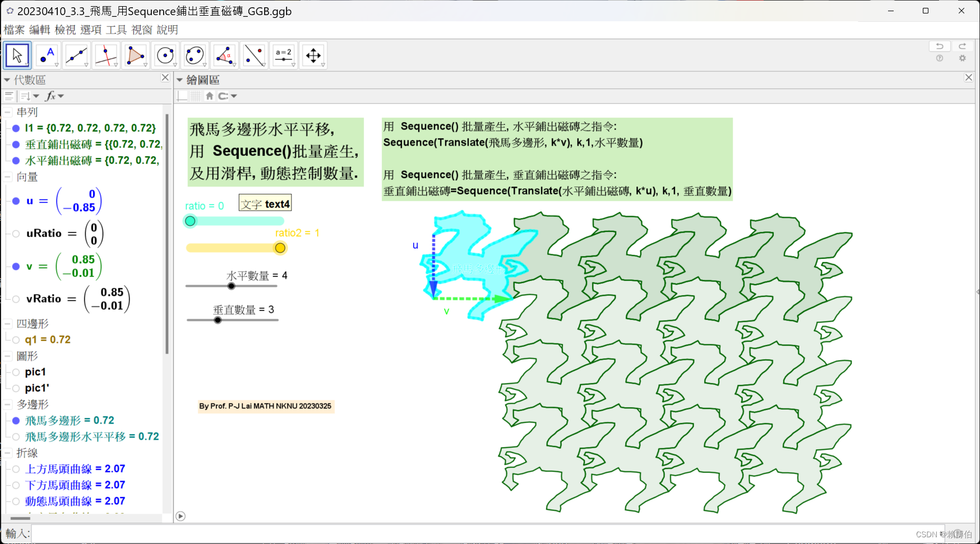
Task: Show the hidden image pic1
Action: (x=15, y=371)
